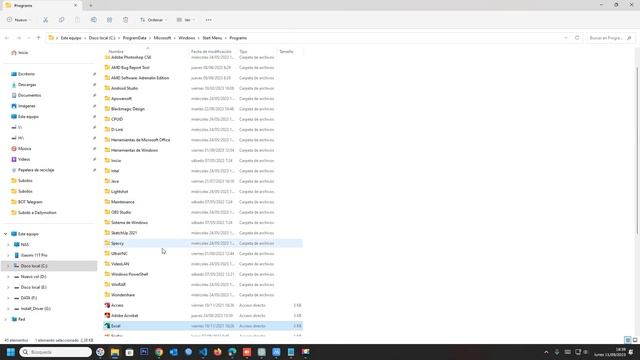Viewport: 640px width, 360px height.
Task: Open the Nuevo dropdown menu
Action: [x=19, y=20]
